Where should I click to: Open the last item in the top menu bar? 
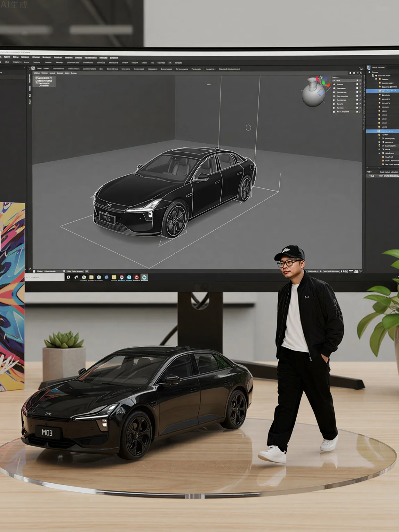114,58
